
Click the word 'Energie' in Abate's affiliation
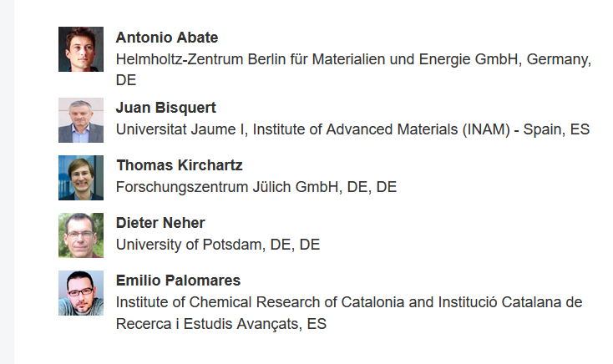click(x=444, y=59)
